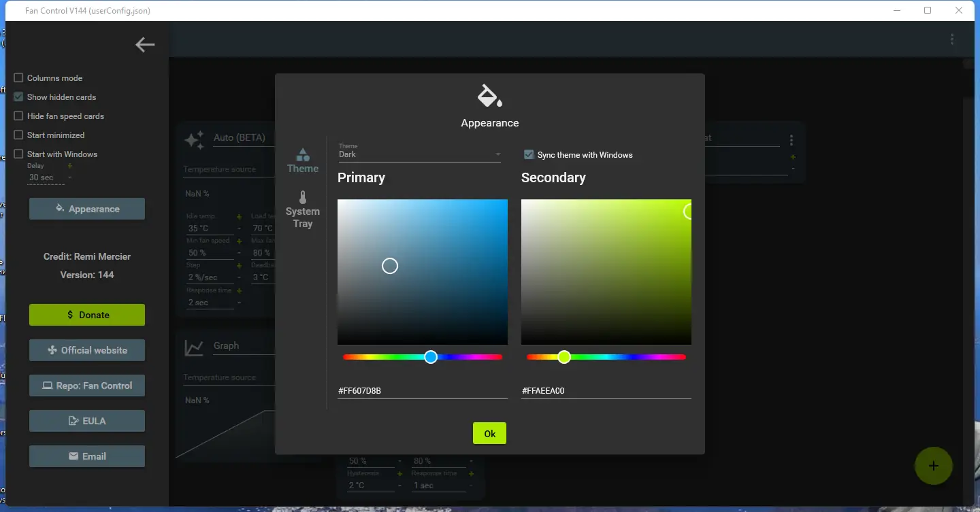Click the Min fan speed field

(210, 253)
